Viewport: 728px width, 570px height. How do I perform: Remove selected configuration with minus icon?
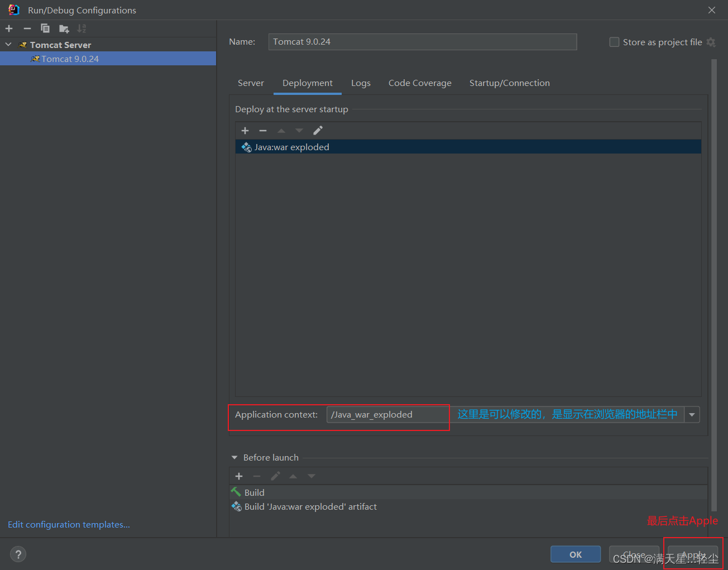27,28
